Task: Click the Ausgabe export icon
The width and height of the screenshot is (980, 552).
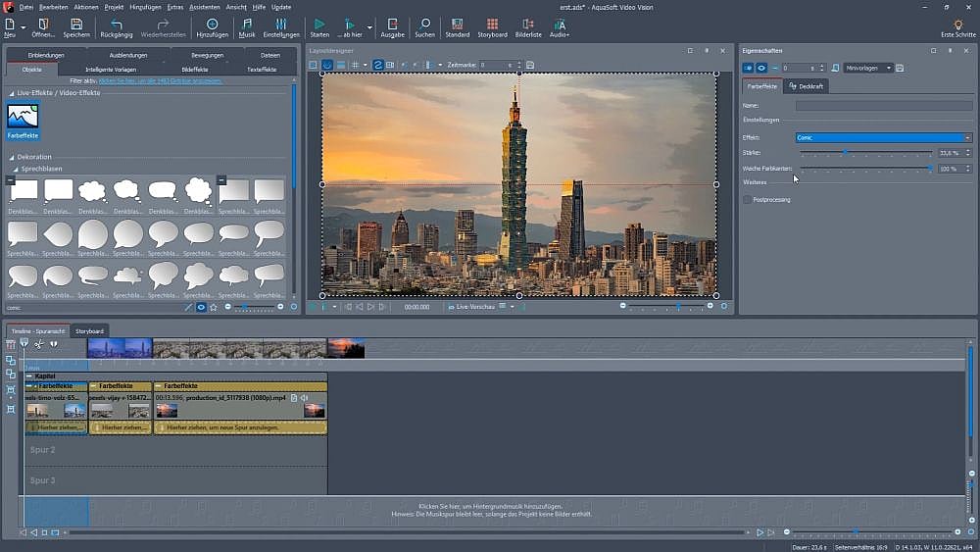Action: 392,24
